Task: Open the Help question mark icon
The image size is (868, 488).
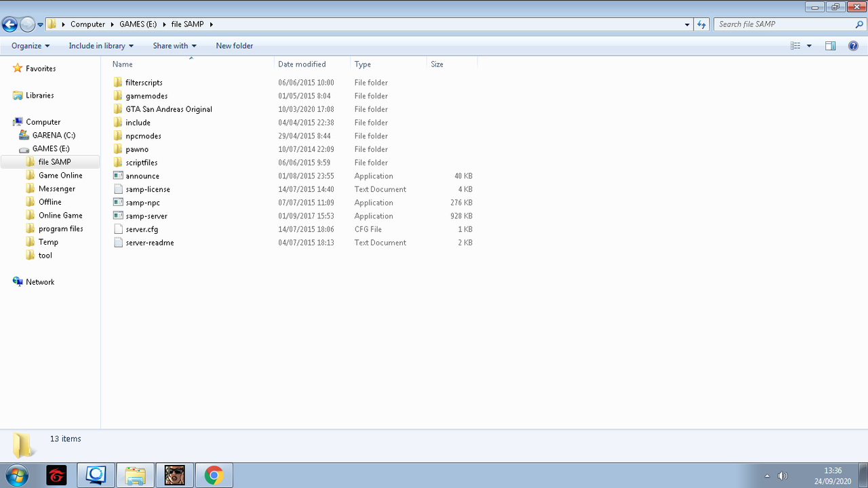Action: tap(853, 46)
